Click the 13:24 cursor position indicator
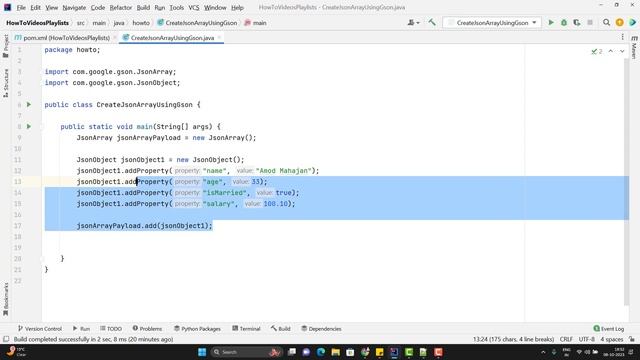640x360 pixels. pos(513,339)
